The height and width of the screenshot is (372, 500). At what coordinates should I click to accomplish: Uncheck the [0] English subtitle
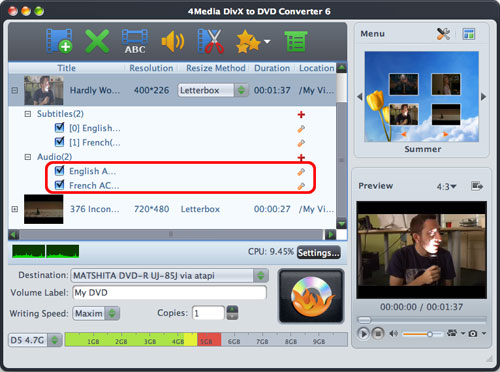click(x=59, y=128)
